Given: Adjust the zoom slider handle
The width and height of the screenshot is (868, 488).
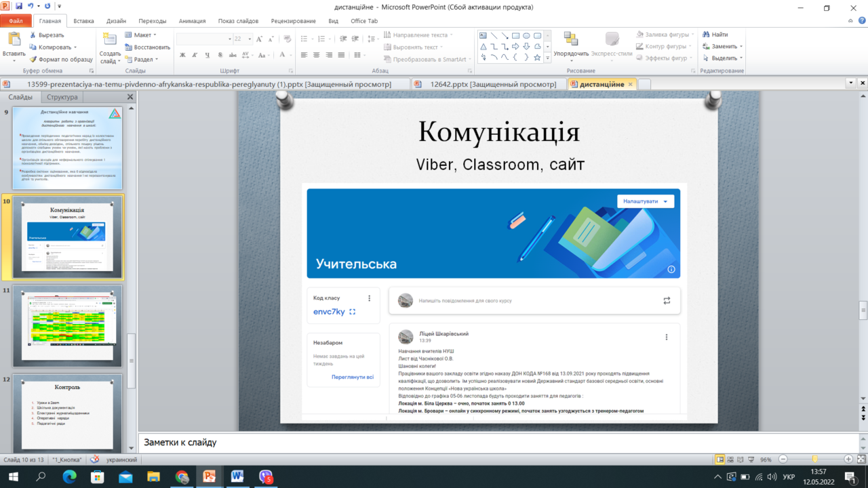Looking at the screenshot, I should (814, 460).
